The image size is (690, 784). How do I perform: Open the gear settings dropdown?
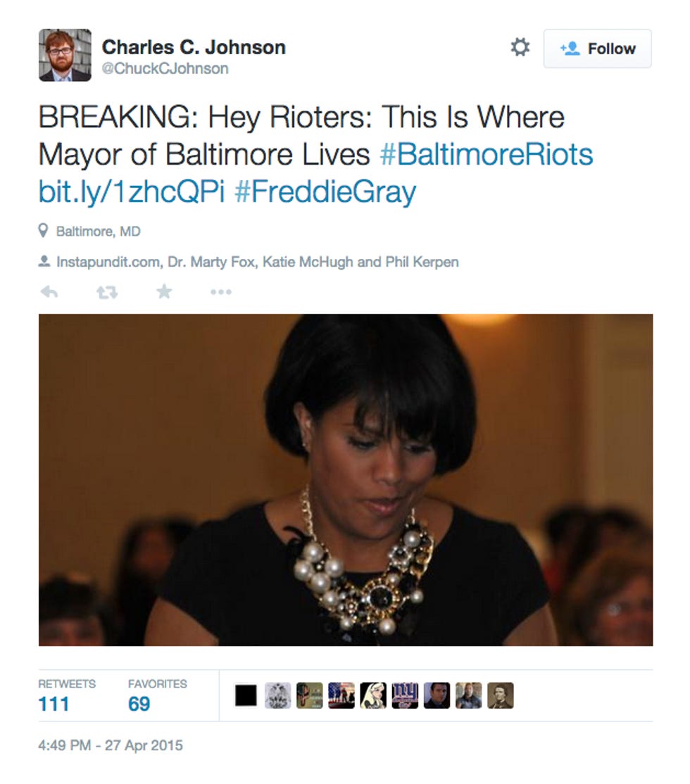520,47
